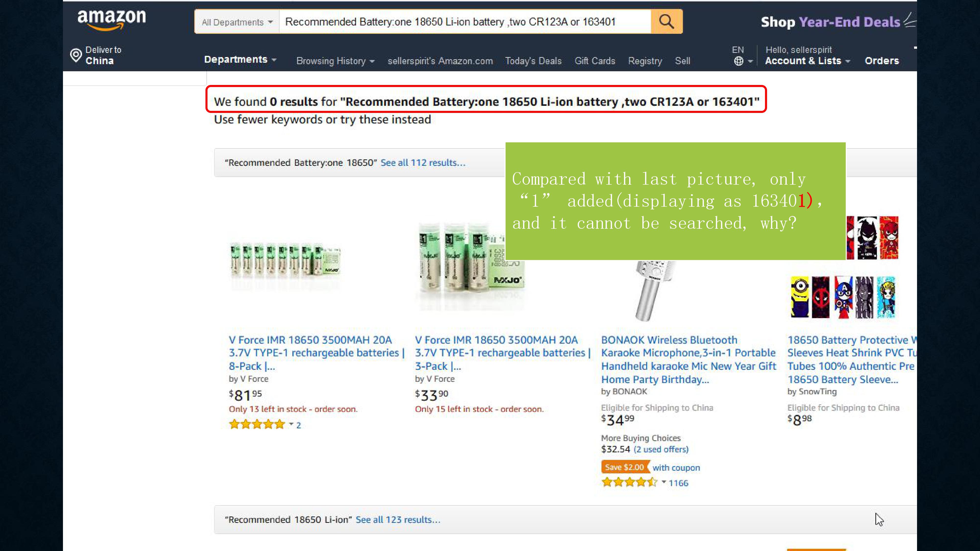Viewport: 980px width, 551px height.
Task: Click See all 123 results link
Action: 398,519
